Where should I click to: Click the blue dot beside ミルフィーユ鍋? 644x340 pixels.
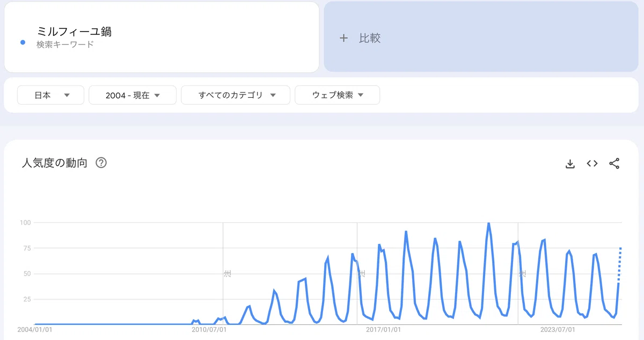(23, 42)
